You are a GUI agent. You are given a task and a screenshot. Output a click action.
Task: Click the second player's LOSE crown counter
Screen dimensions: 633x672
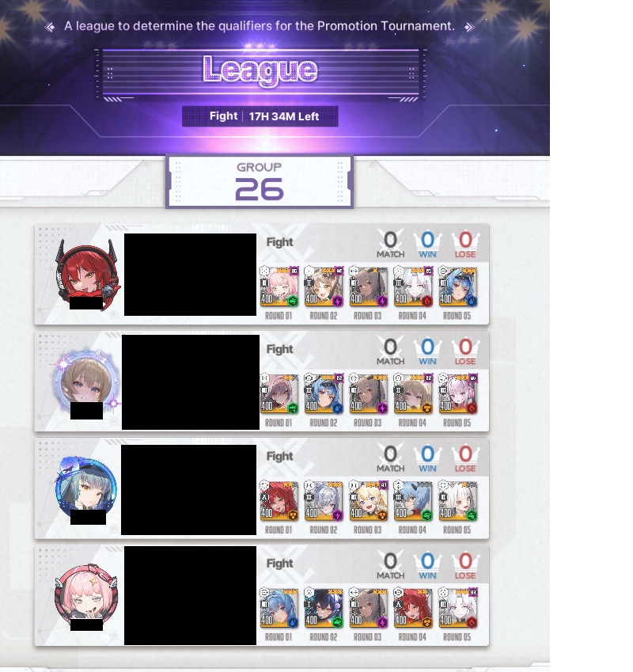(465, 351)
